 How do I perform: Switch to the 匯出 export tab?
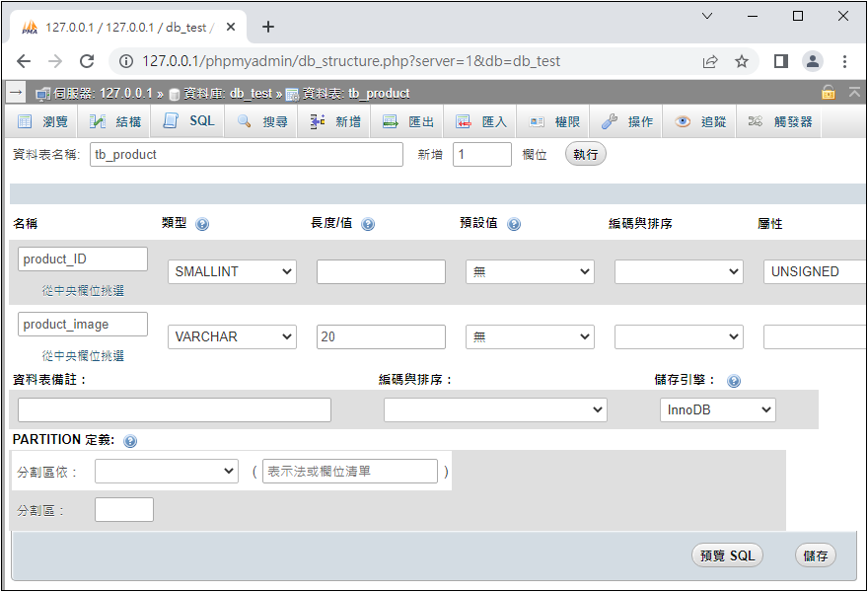(409, 121)
